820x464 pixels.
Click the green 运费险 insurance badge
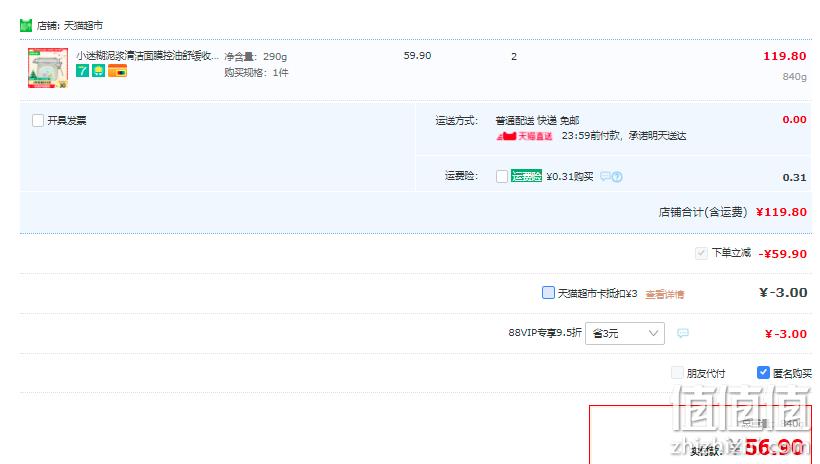pyautogui.click(x=526, y=176)
